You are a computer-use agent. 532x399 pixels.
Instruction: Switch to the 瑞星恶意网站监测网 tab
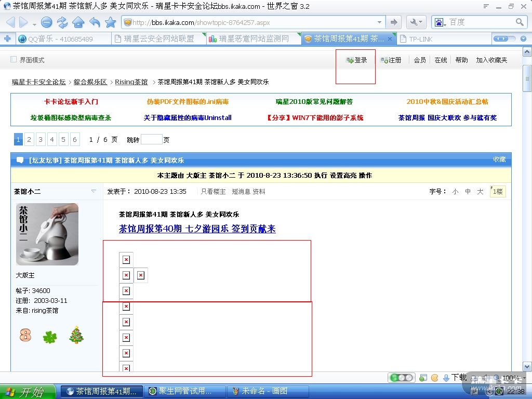coord(254,39)
